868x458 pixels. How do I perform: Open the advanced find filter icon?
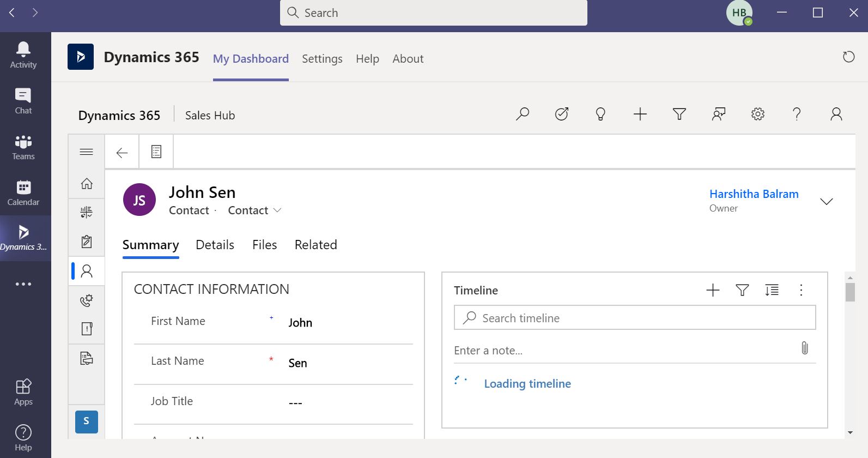679,114
